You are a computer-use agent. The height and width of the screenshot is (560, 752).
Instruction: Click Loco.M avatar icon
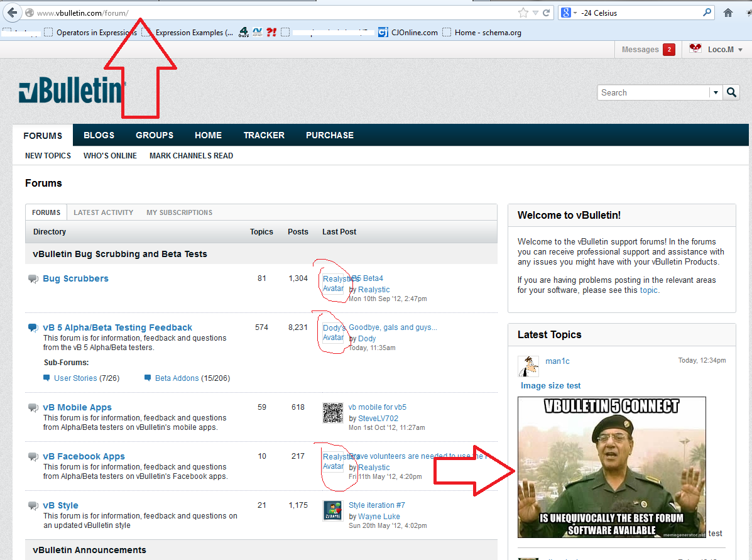(x=695, y=48)
